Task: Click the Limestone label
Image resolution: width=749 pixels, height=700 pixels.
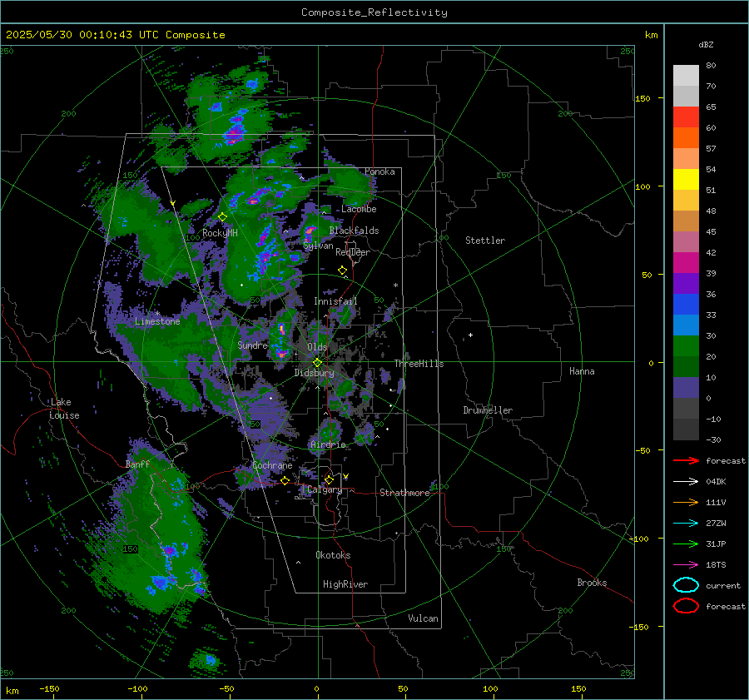Action: (x=157, y=321)
